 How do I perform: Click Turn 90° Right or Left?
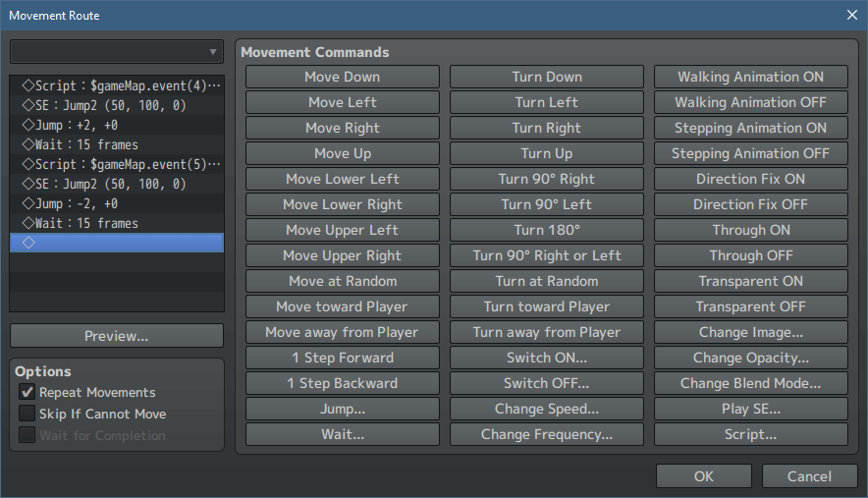coord(547,255)
